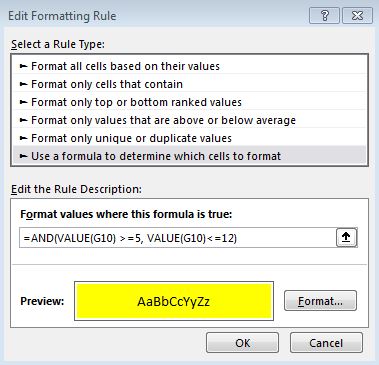Select 'Format only cells that contain' rule

(x=189, y=84)
